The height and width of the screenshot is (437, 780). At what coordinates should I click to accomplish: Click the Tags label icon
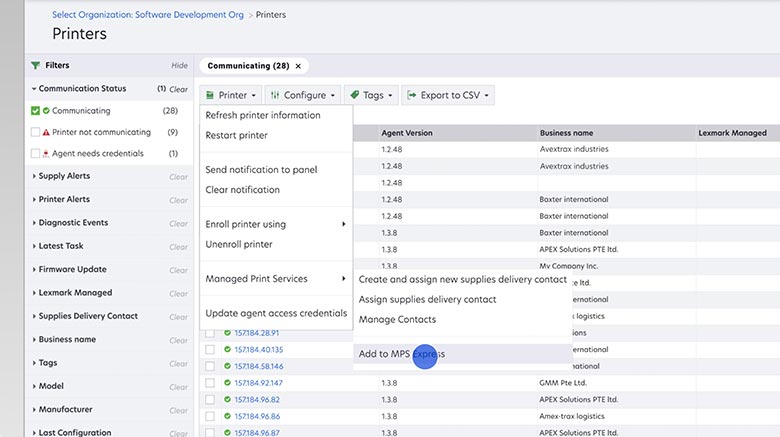tap(355, 96)
